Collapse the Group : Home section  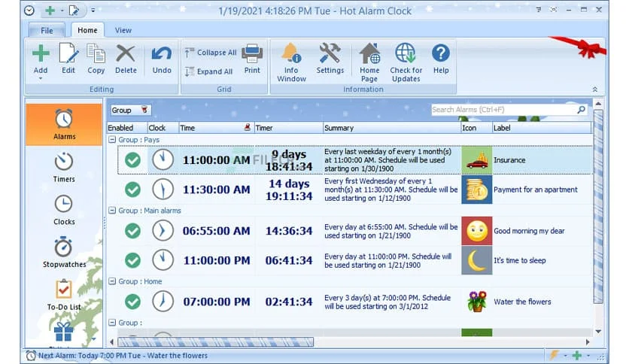point(112,281)
